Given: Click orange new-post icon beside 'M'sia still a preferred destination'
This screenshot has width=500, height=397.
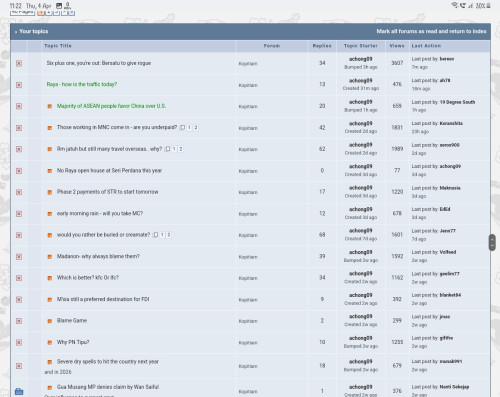Looking at the screenshot, I should 50,300.
